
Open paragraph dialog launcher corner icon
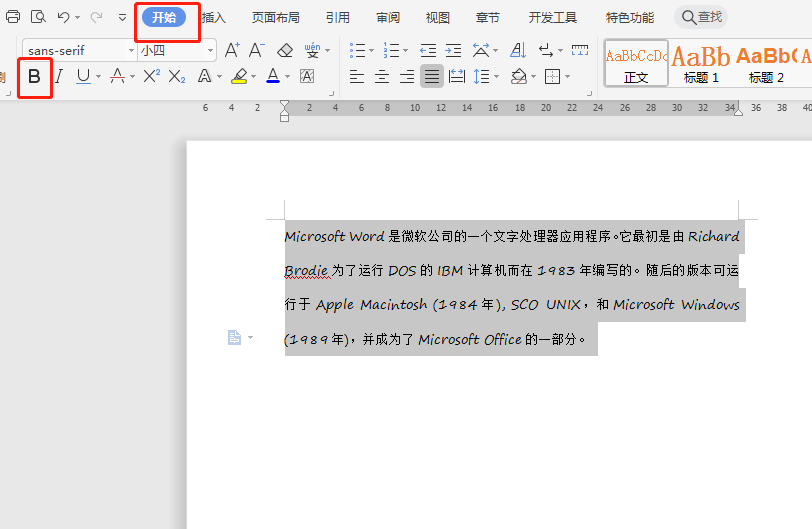pos(589,94)
